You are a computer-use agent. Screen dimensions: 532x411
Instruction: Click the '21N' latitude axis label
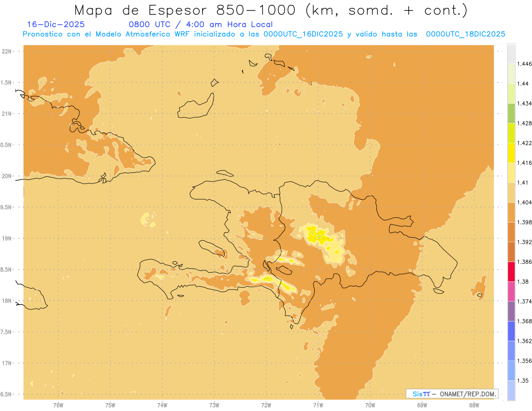(7, 114)
